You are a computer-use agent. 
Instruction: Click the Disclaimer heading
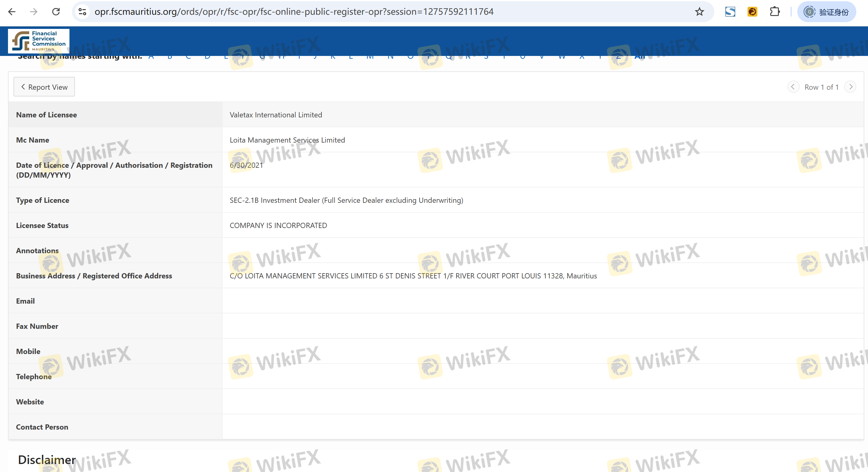47,460
